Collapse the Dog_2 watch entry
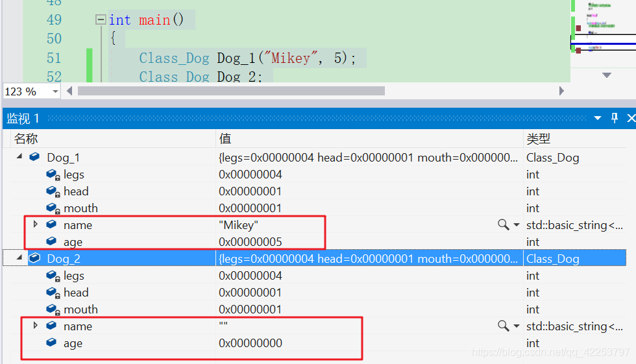The width and height of the screenshot is (636, 364). (19, 258)
